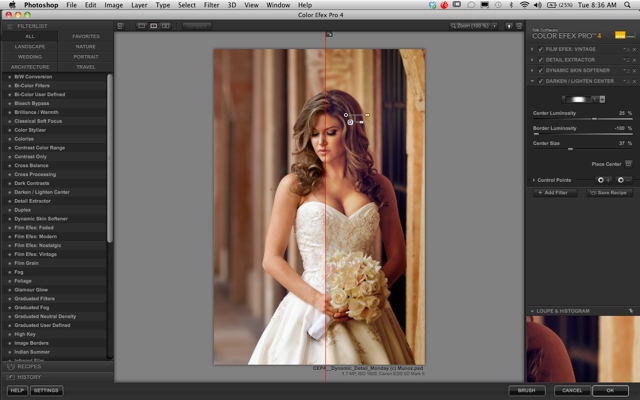The height and width of the screenshot is (400, 640).
Task: Star Bleach Bypass as favorite
Action: click(9, 103)
